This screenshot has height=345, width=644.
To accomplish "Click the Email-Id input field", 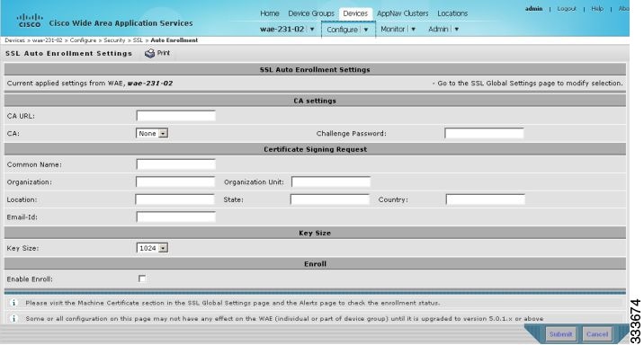I will click(x=175, y=217).
